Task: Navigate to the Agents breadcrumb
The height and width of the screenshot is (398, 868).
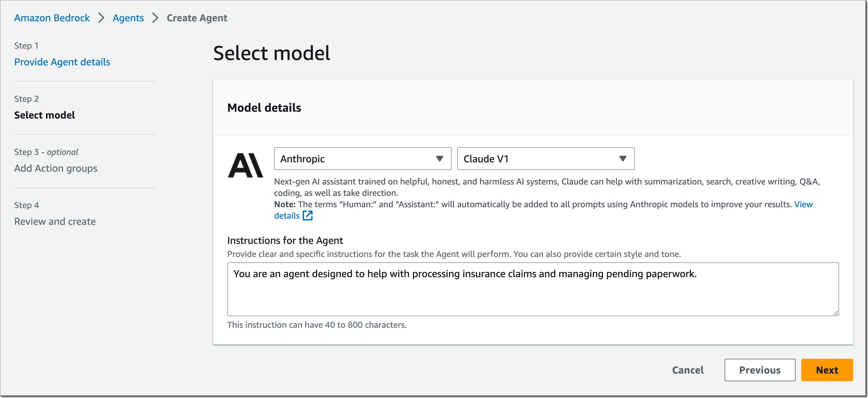Action: tap(128, 18)
